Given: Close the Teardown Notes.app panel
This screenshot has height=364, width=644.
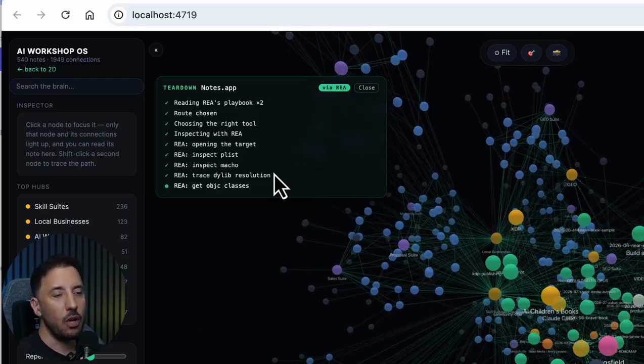Looking at the screenshot, I should point(366,87).
